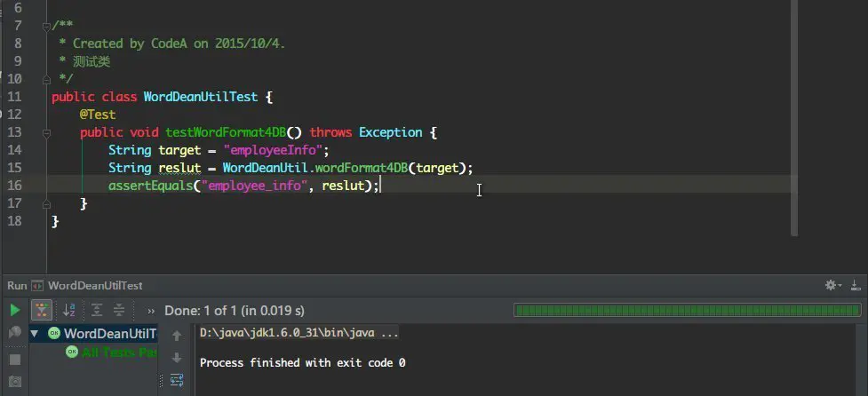
Task: Click the @Test annotation
Action: point(98,115)
